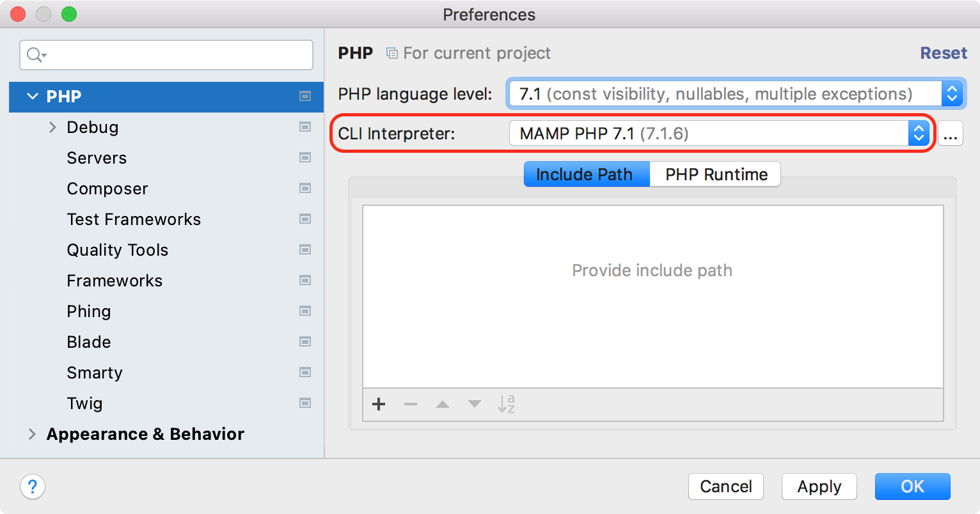
Task: Collapse the PHP tree node
Action: pyautogui.click(x=33, y=97)
